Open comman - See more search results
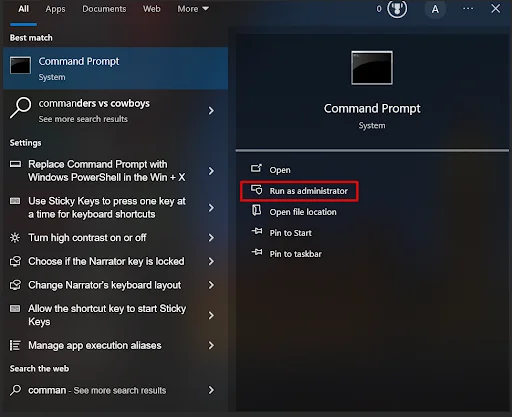Image resolution: width=512 pixels, height=417 pixels. (x=116, y=390)
